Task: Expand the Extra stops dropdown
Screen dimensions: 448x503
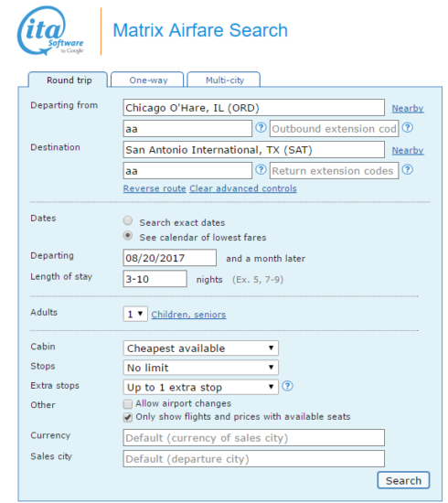Action: click(201, 387)
